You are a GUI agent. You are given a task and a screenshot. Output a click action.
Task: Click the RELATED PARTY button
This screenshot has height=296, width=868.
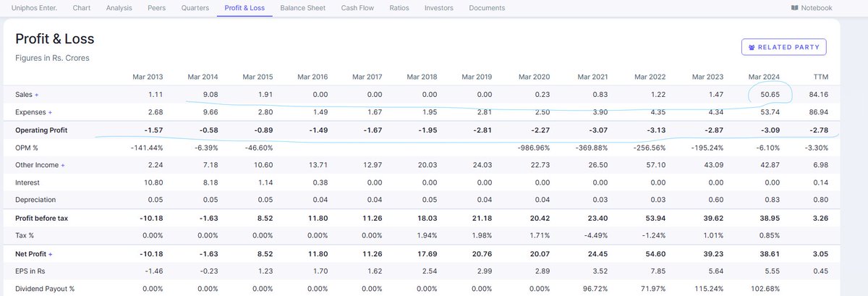[783, 47]
